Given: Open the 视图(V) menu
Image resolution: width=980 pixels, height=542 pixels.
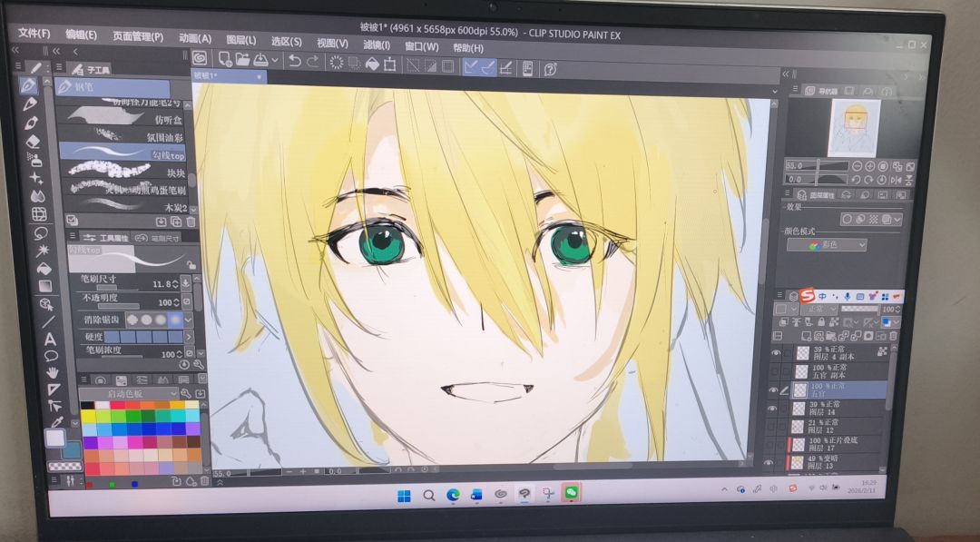Looking at the screenshot, I should pos(332,44).
